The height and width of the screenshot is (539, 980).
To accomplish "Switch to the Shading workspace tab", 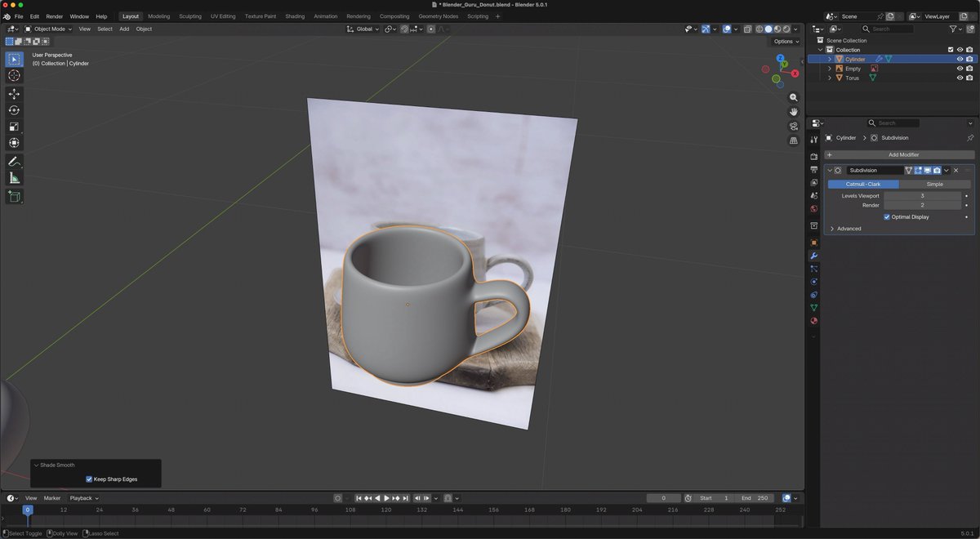I will pyautogui.click(x=295, y=16).
